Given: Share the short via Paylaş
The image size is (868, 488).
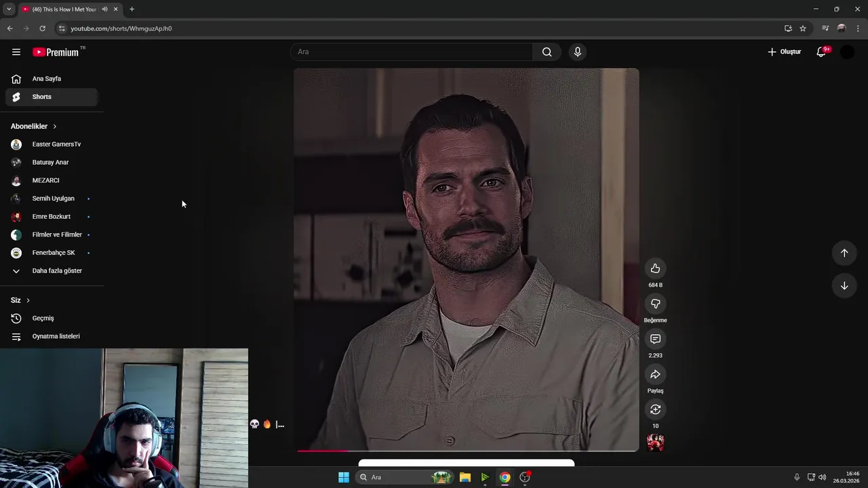Looking at the screenshot, I should (655, 374).
